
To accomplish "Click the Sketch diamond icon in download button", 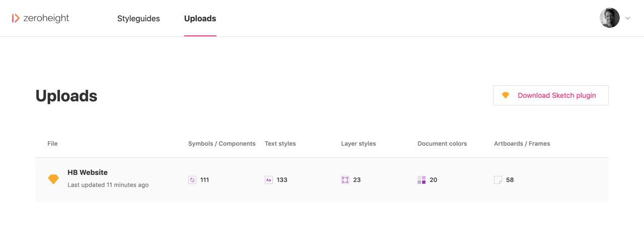I will pyautogui.click(x=506, y=95).
